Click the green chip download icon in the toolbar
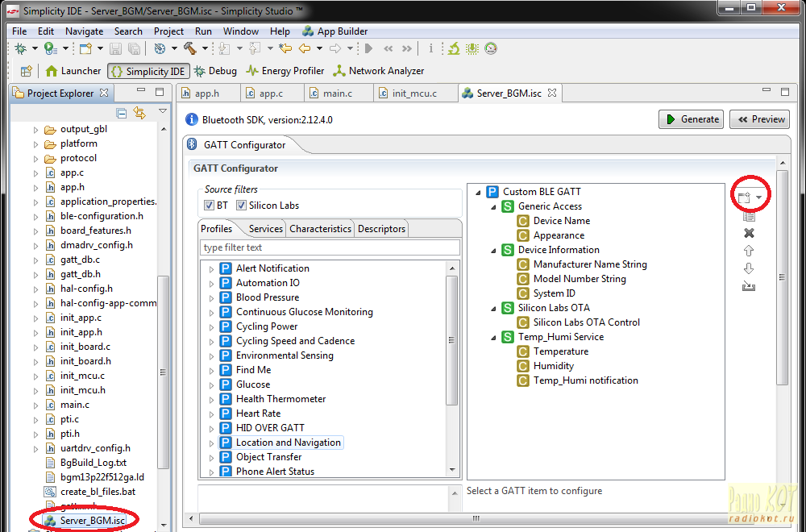806x532 pixels. (x=472, y=49)
